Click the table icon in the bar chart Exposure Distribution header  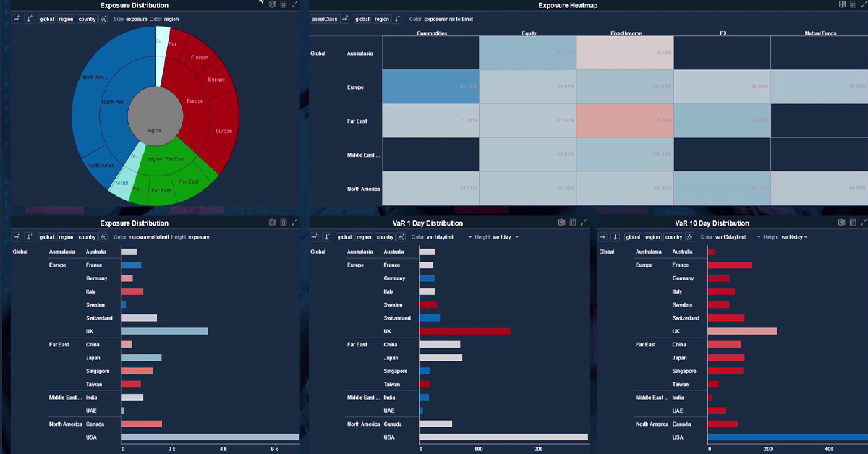[x=283, y=223]
